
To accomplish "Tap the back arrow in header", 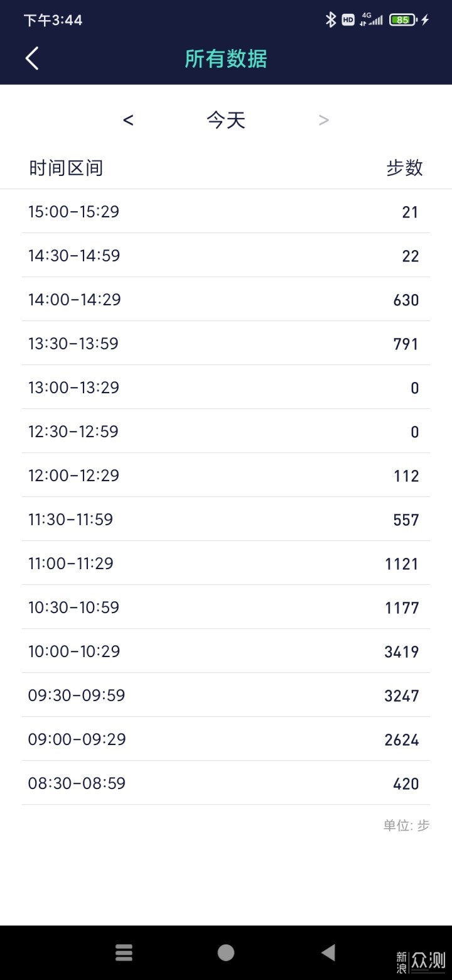I will 32,58.
